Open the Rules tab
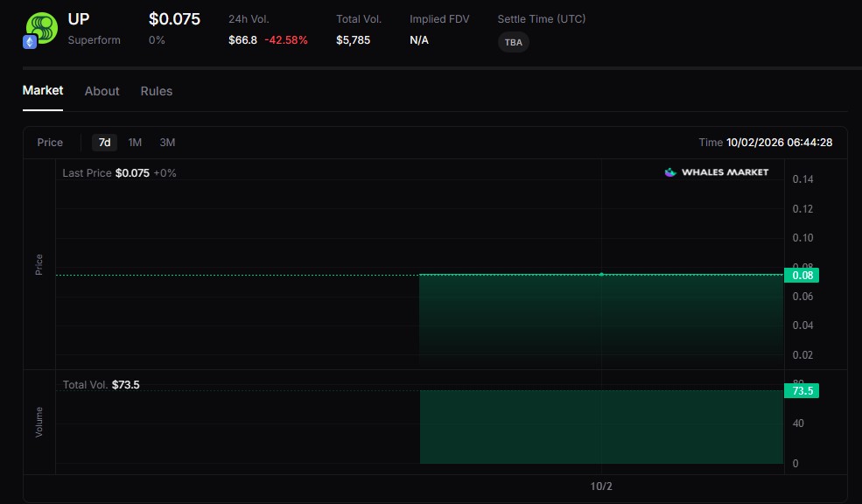The width and height of the screenshot is (862, 504). tap(156, 91)
